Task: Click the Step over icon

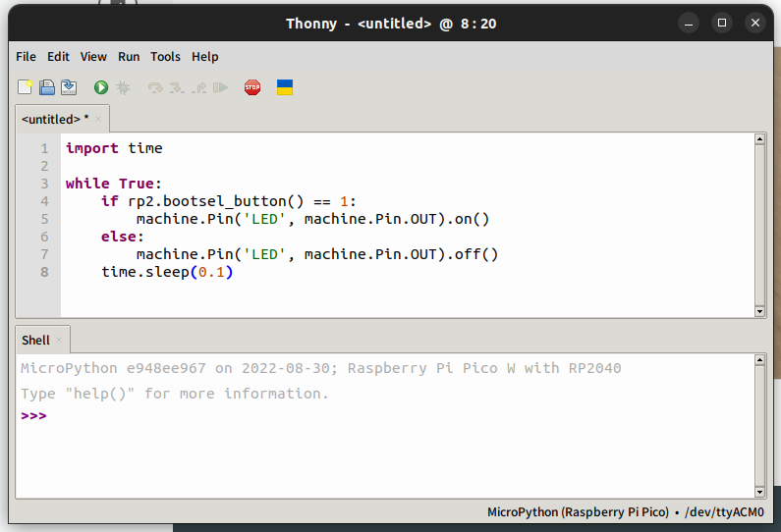Action: coord(155,88)
